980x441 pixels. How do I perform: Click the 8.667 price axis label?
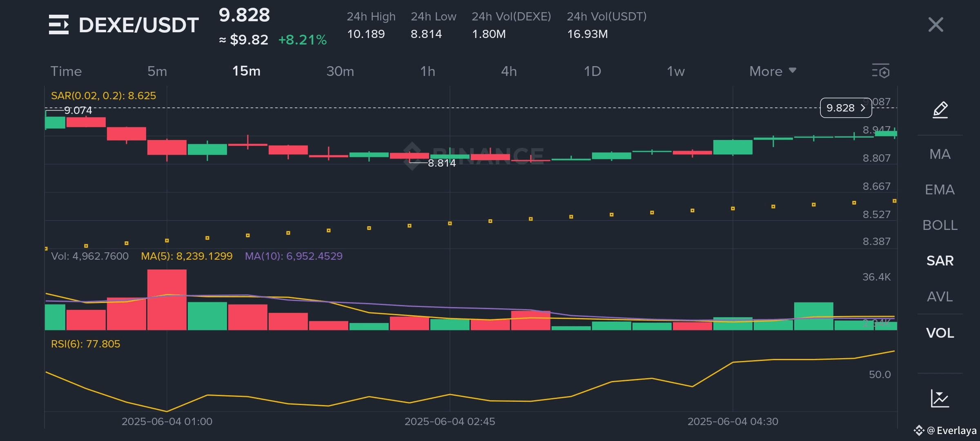tap(876, 186)
